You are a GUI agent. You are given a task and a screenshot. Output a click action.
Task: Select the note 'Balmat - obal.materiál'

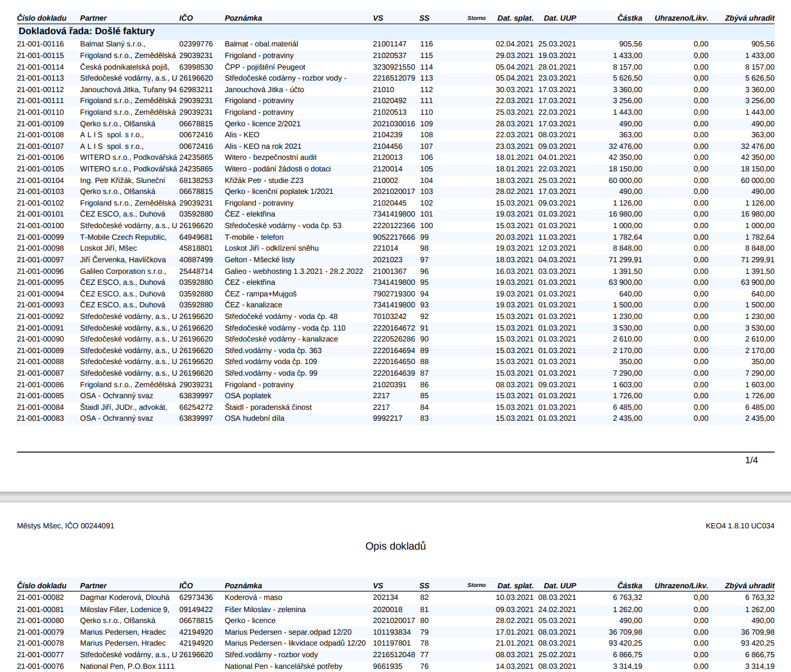262,44
